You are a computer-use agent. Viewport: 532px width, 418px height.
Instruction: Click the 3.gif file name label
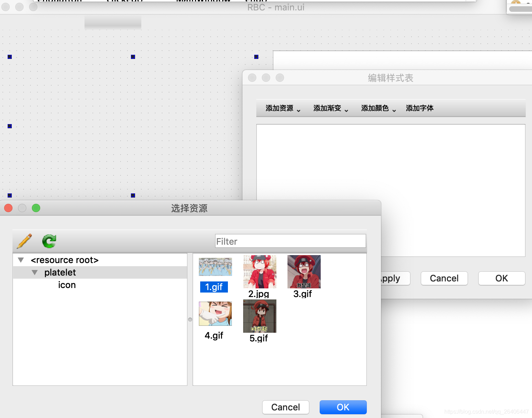pos(303,294)
